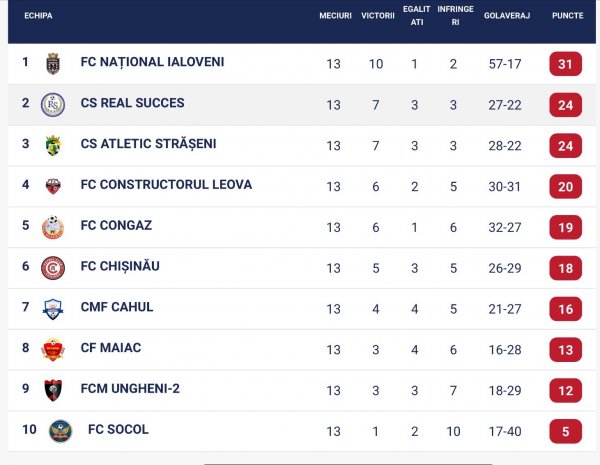Image resolution: width=600 pixels, height=465 pixels.
Task: Sort by the VICTORII column header
Action: (x=377, y=16)
